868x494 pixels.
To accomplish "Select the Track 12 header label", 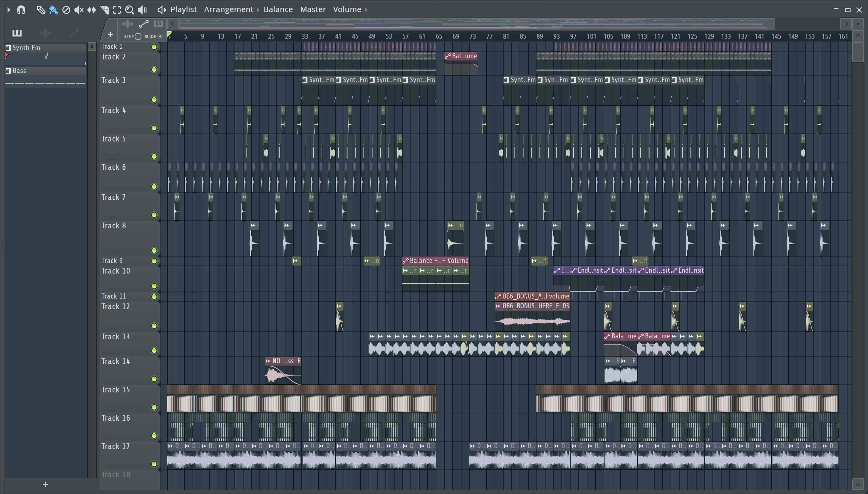I will 116,306.
